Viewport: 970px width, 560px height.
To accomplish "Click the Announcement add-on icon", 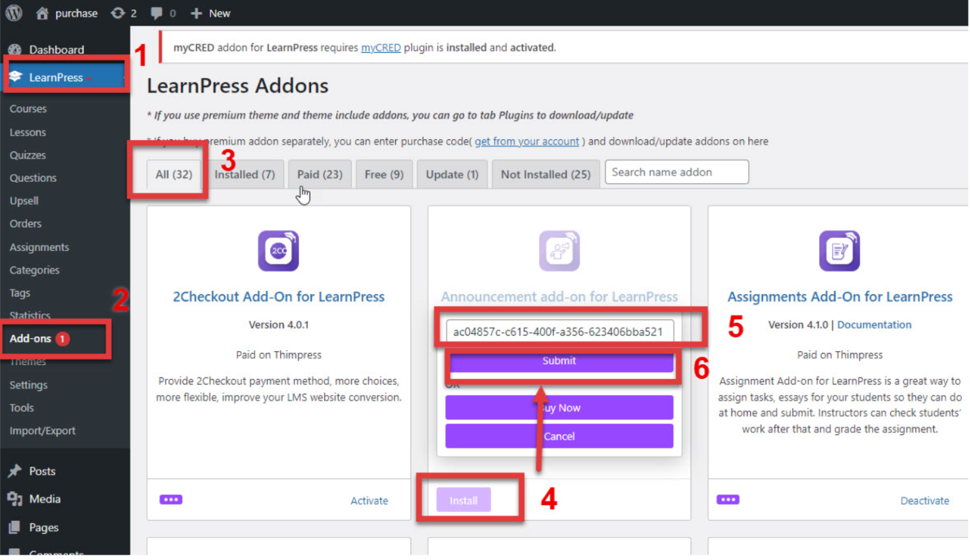I will [559, 251].
